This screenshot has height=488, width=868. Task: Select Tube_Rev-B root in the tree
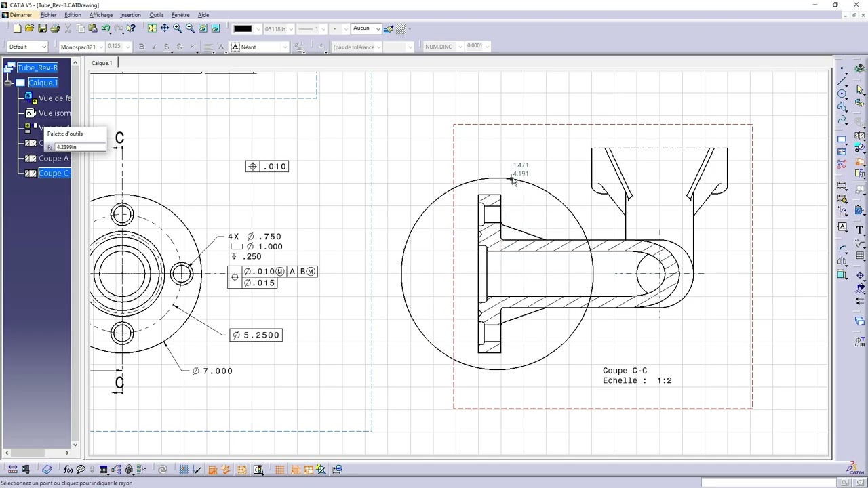pos(37,68)
